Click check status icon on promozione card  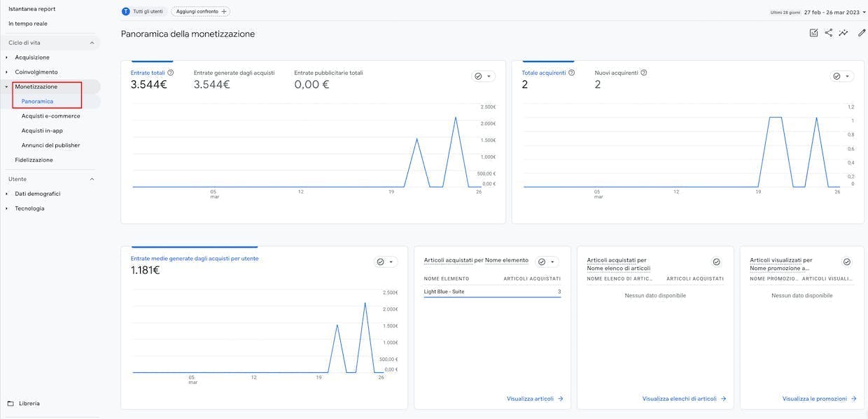click(846, 262)
